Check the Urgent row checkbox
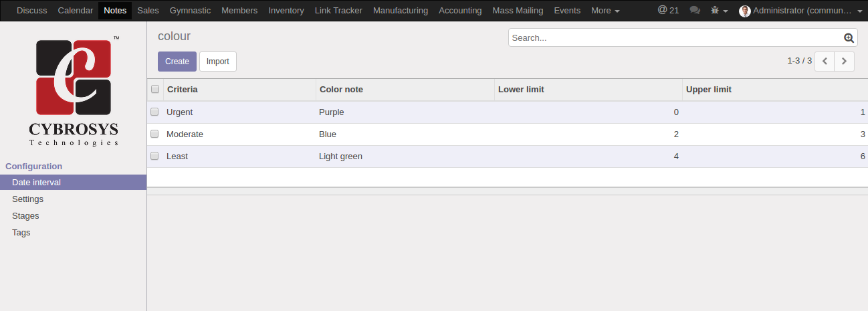The image size is (868, 311). pos(154,112)
